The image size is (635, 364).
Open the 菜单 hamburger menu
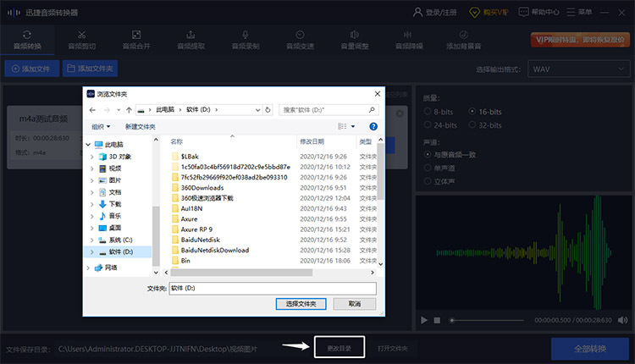[x=579, y=12]
